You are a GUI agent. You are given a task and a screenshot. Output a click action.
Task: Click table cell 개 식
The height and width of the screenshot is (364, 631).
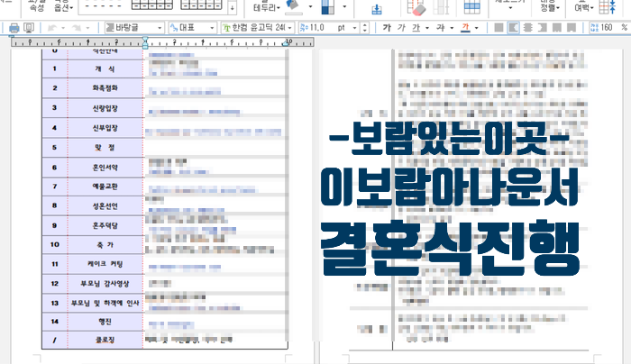point(105,68)
